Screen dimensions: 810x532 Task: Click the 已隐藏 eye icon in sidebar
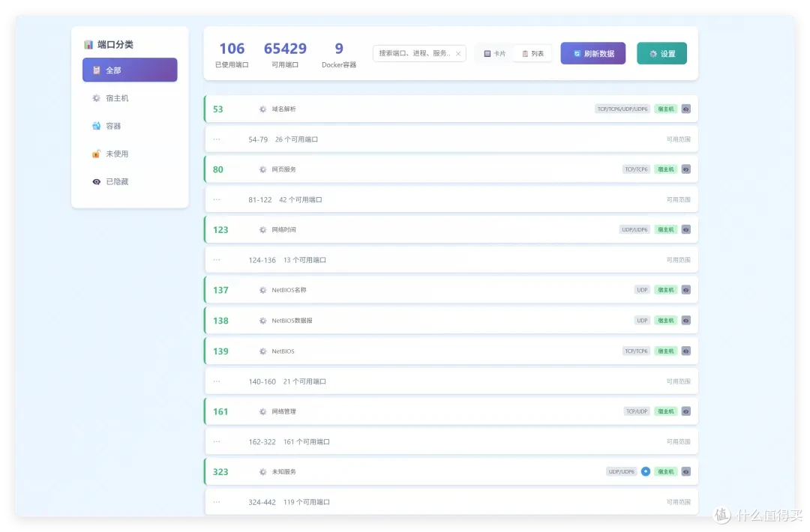[96, 181]
